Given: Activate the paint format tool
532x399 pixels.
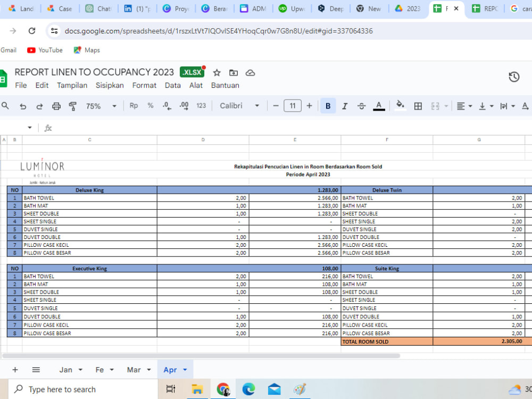Looking at the screenshot, I should [x=72, y=106].
